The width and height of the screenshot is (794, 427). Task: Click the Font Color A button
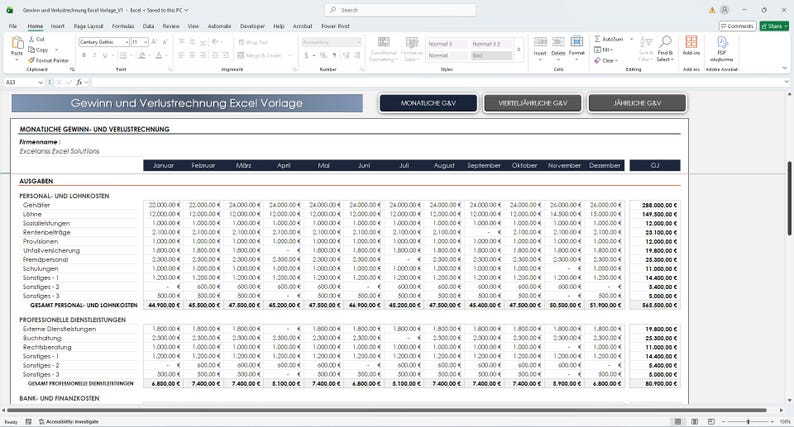[x=159, y=55]
